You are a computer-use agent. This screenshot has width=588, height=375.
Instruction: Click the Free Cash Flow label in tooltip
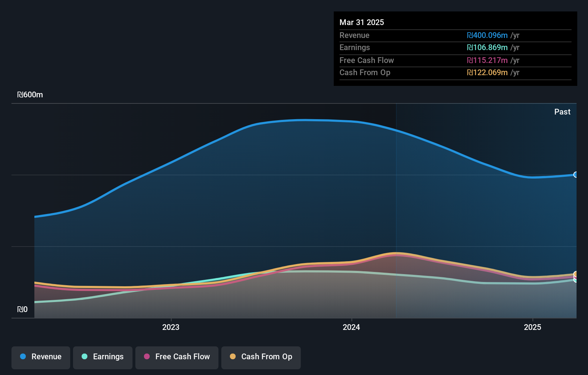[367, 60]
